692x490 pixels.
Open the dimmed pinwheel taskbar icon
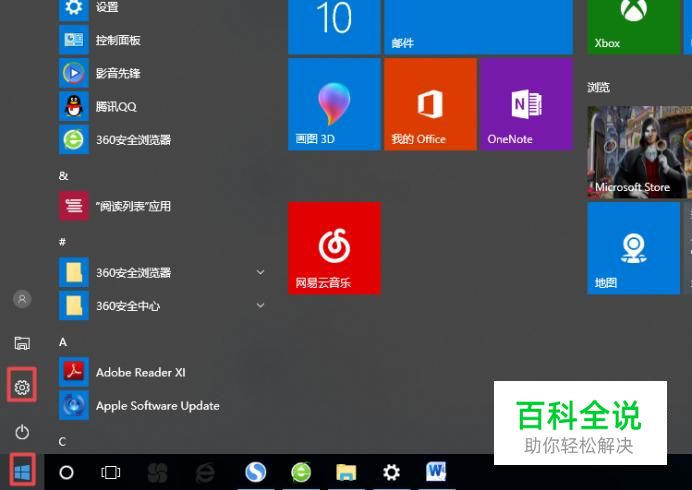(x=158, y=473)
